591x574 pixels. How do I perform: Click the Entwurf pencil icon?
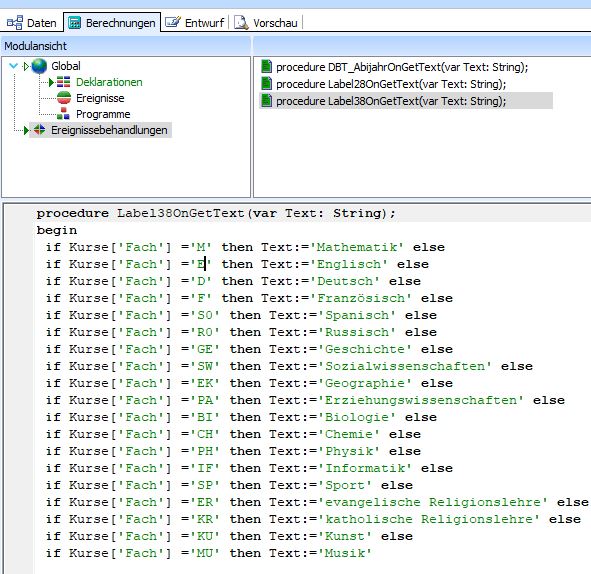point(173,22)
